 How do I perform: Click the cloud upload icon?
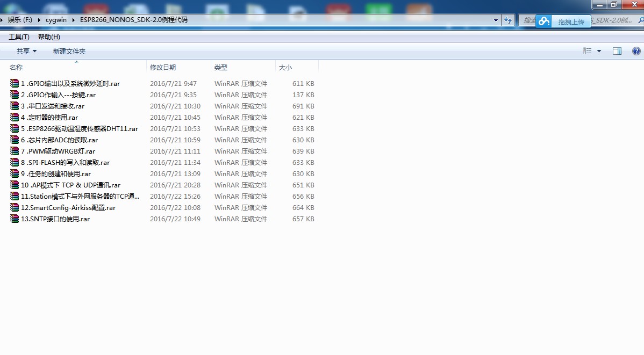click(544, 21)
